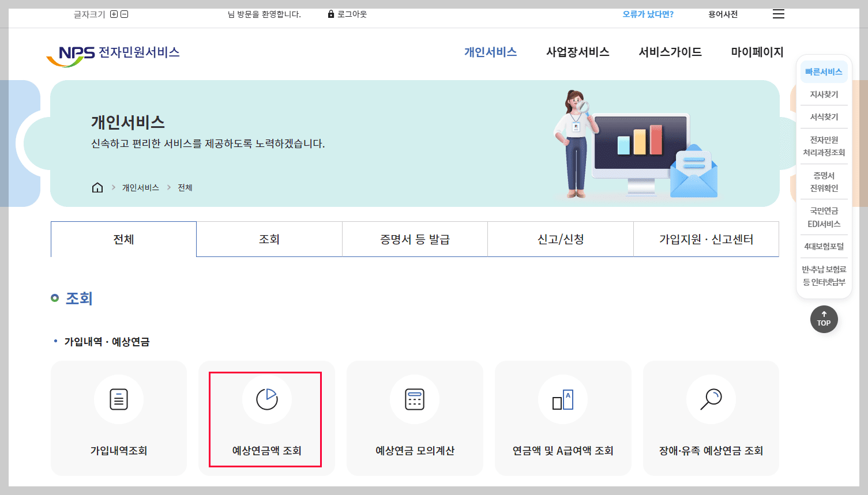Screen dimensions: 868x495
Task: Click the 예상연금 모의계산 calculator icon
Action: [x=414, y=399]
